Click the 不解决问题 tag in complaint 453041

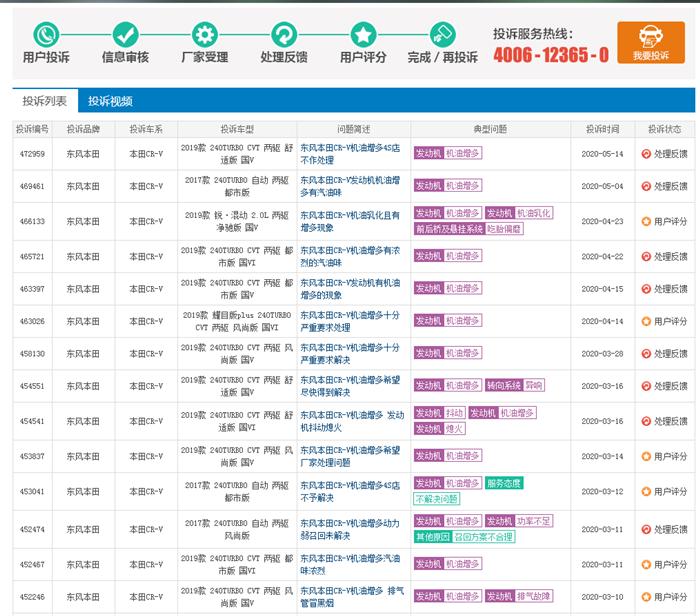pos(437,499)
